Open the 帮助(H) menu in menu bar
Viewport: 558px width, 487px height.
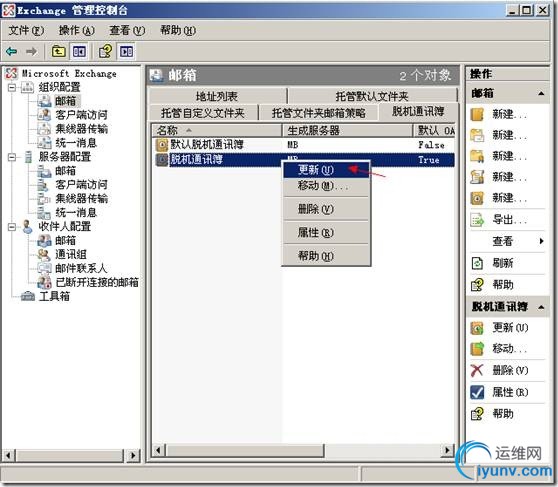[x=178, y=31]
